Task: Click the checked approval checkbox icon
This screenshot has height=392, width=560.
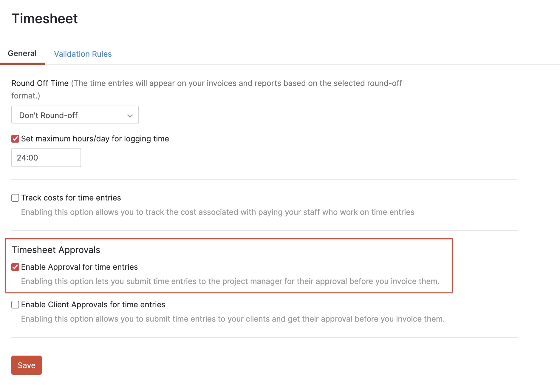Action: (15, 267)
